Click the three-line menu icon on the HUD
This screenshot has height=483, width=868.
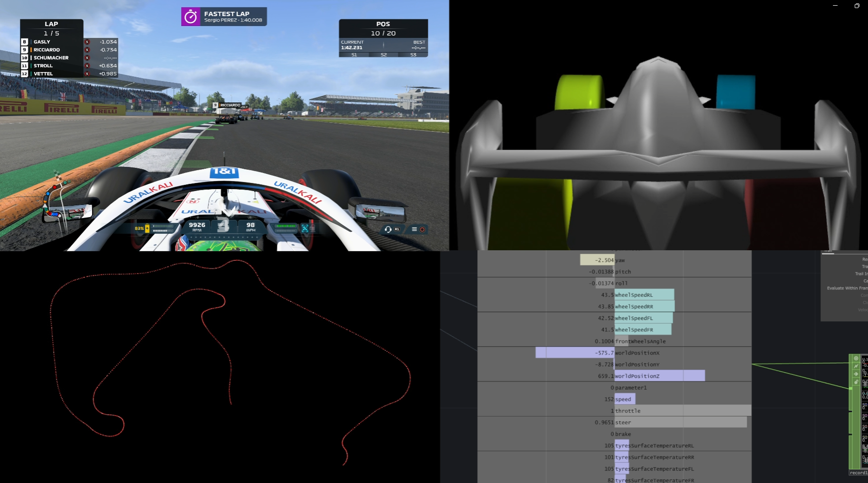tap(414, 229)
